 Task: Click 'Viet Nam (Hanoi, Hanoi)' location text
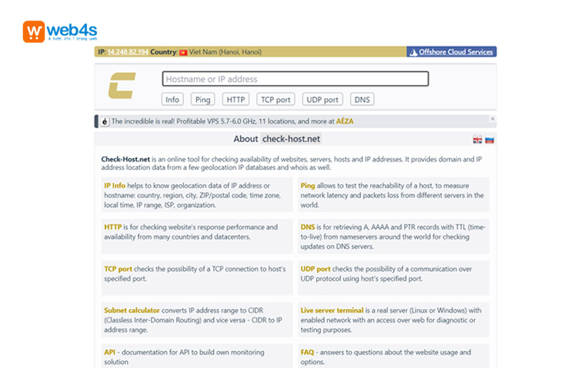tap(225, 52)
